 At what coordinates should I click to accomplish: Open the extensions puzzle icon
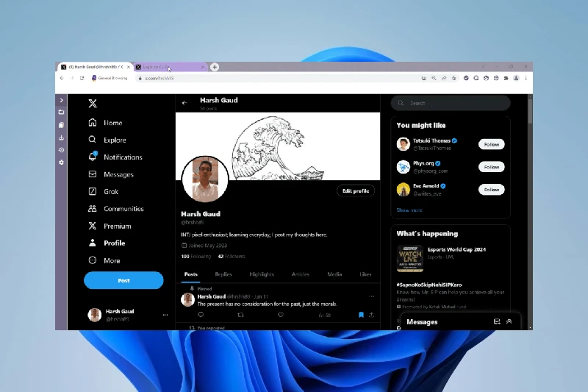click(x=506, y=78)
